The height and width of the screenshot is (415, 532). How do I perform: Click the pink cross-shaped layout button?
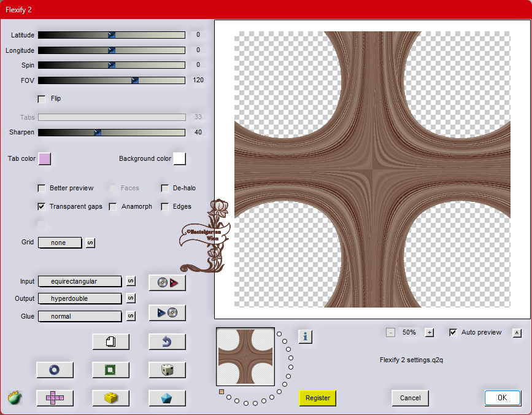54,398
